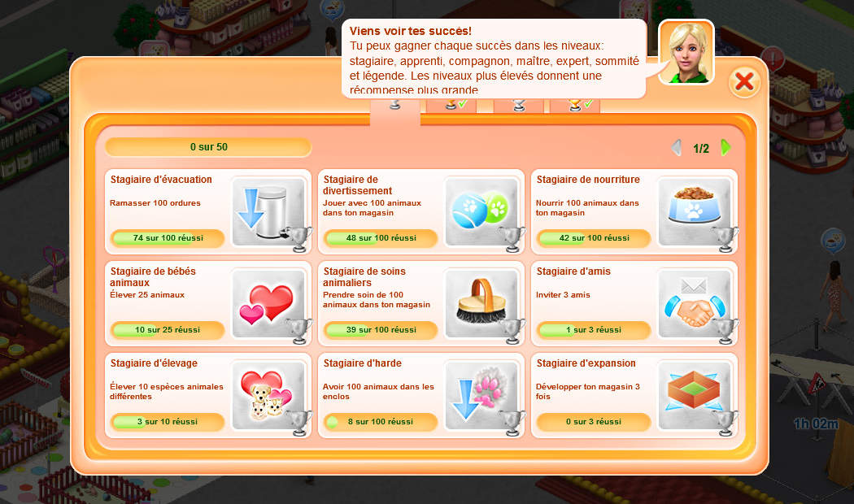Click the pet food bowl icon
Screen dimensions: 854x504
pyautogui.click(x=695, y=211)
